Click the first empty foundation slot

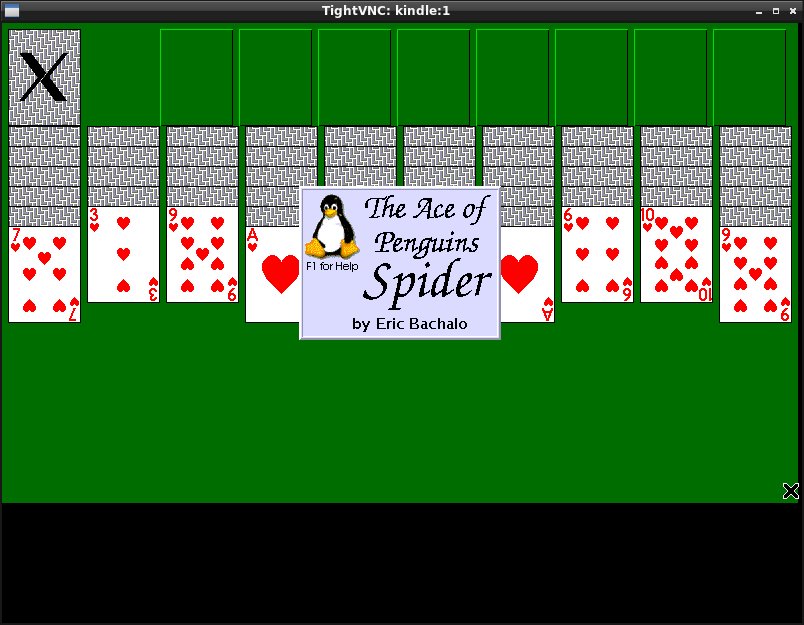(x=196, y=77)
